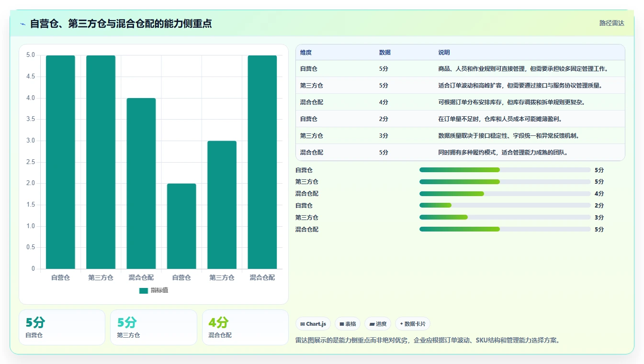Click the 混合仓配 chart bar with value 4
The image size is (644, 364).
pyautogui.click(x=141, y=184)
